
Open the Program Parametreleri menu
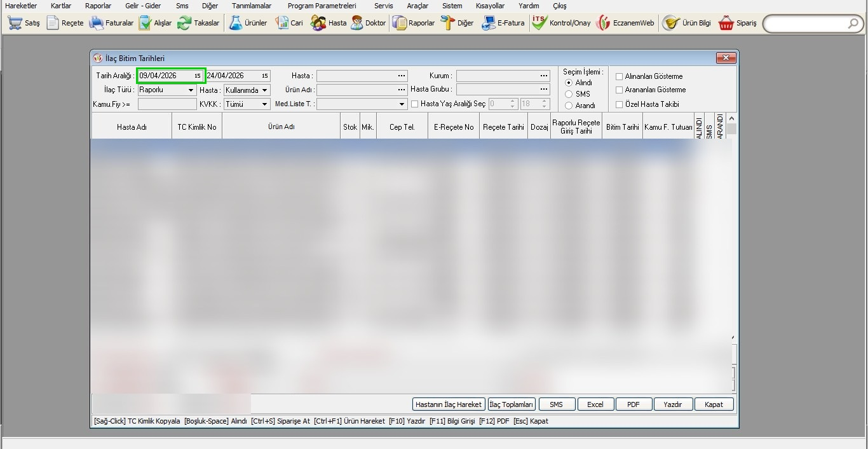[x=322, y=6]
